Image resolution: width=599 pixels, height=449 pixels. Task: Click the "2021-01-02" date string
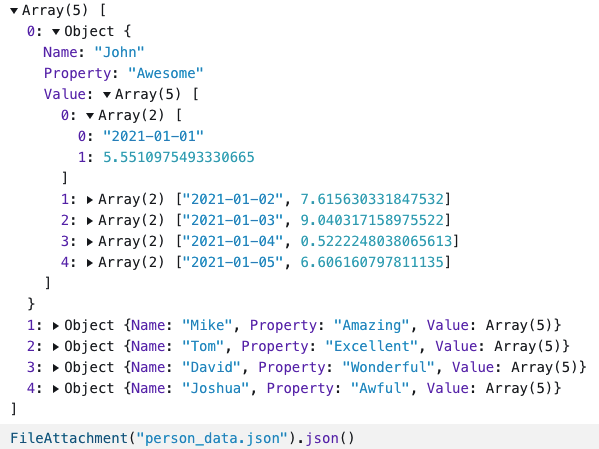233,199
